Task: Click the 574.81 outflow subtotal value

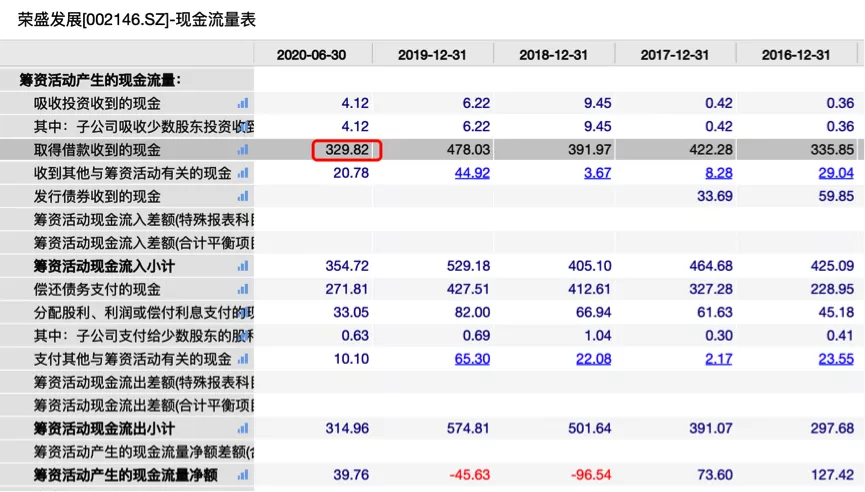Action: 468,428
